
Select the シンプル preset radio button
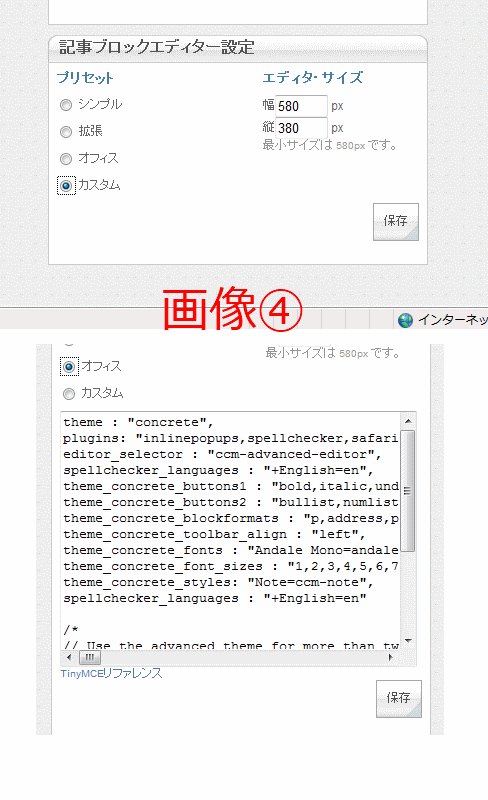tap(66, 105)
